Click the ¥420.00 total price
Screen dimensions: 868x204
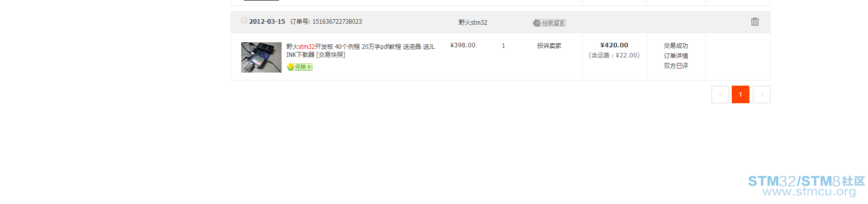[x=614, y=45]
